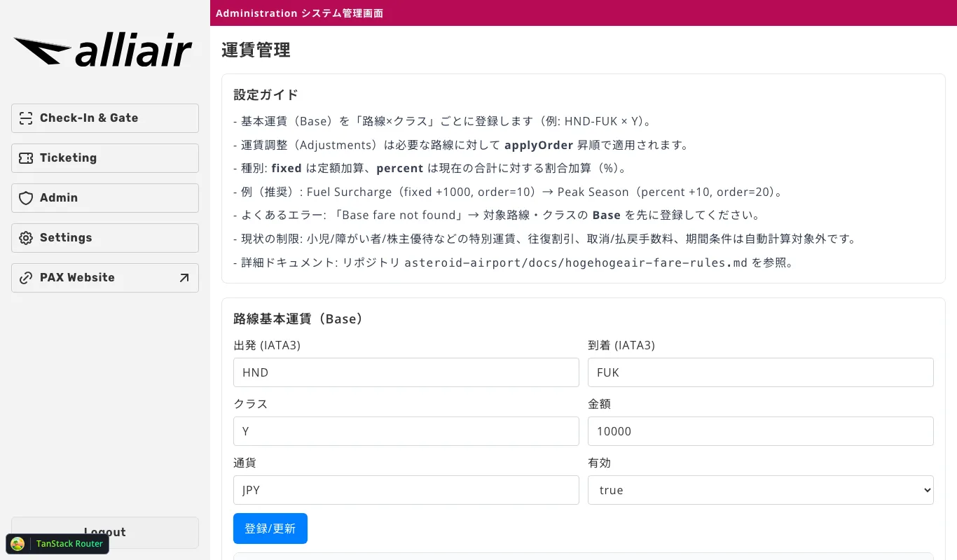Click the 登録/更新 button
The height and width of the screenshot is (560, 957).
click(270, 528)
